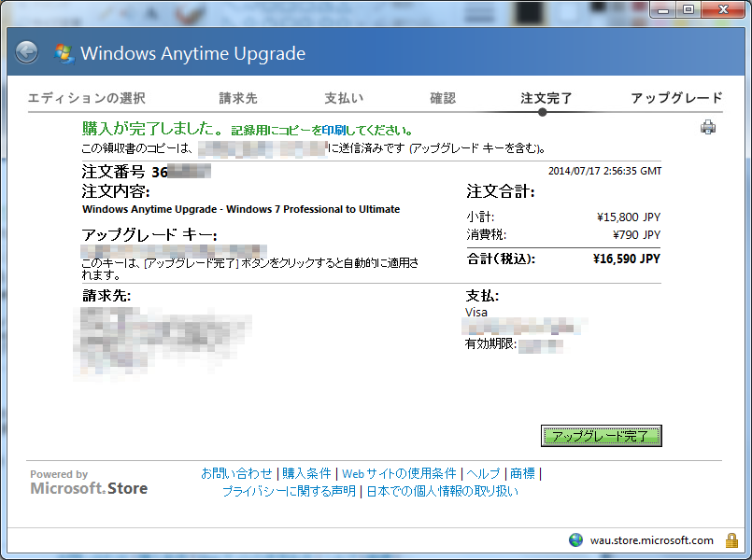Click the Visa payment method text
The height and width of the screenshot is (560, 752).
click(476, 313)
